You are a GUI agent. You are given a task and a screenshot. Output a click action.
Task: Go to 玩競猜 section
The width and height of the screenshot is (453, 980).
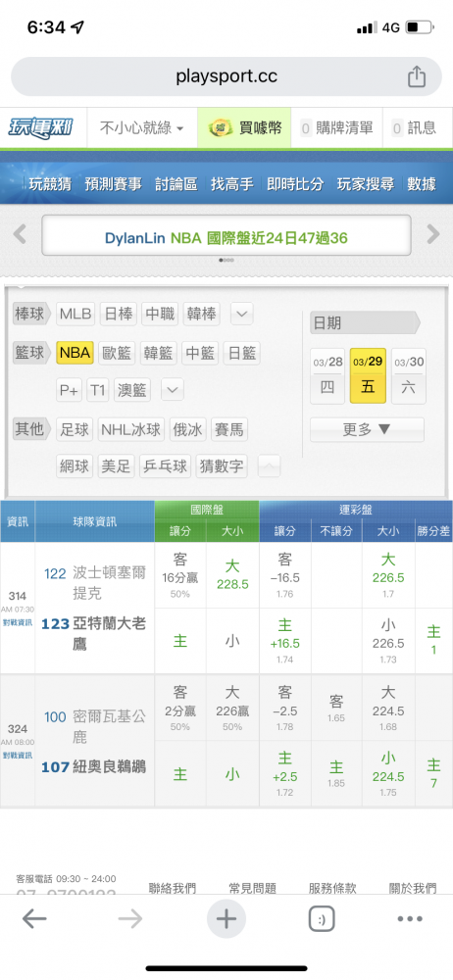point(50,184)
